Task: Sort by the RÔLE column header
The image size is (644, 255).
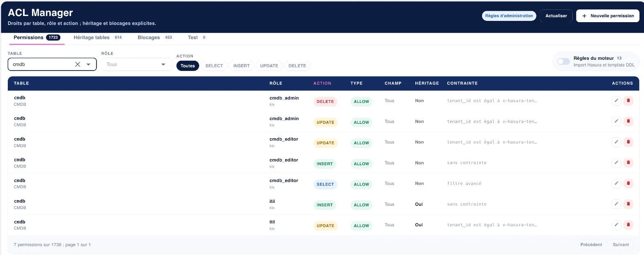Action: point(276,83)
